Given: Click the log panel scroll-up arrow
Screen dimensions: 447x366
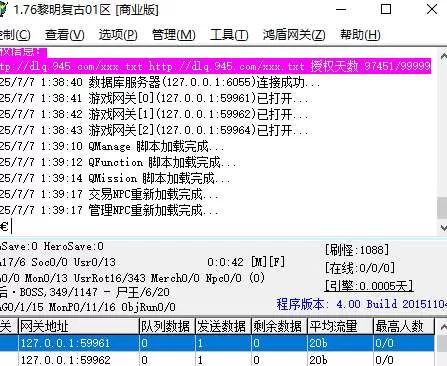Looking at the screenshot, I should coord(443,56).
